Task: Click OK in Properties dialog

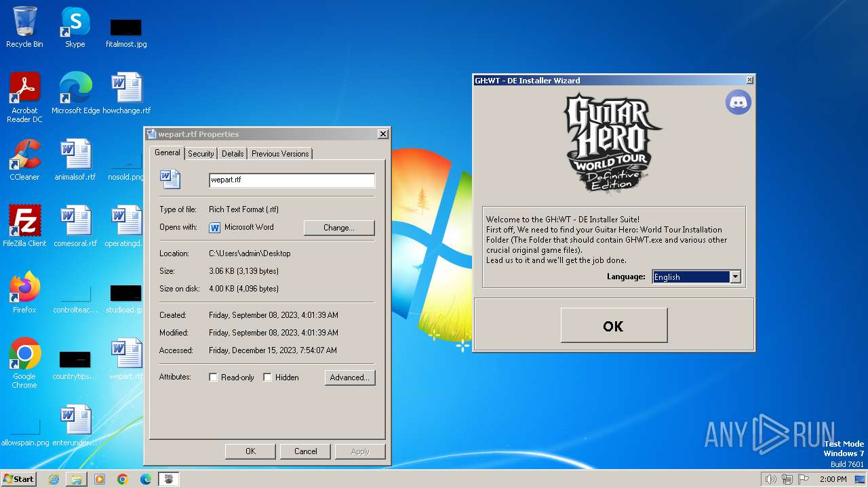Action: pos(250,451)
